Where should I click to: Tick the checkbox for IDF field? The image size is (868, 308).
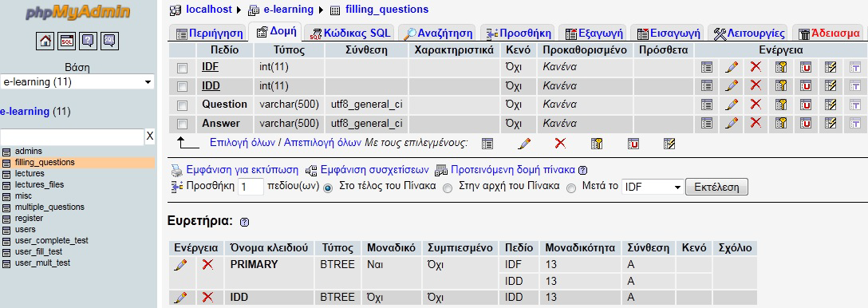pyautogui.click(x=182, y=68)
